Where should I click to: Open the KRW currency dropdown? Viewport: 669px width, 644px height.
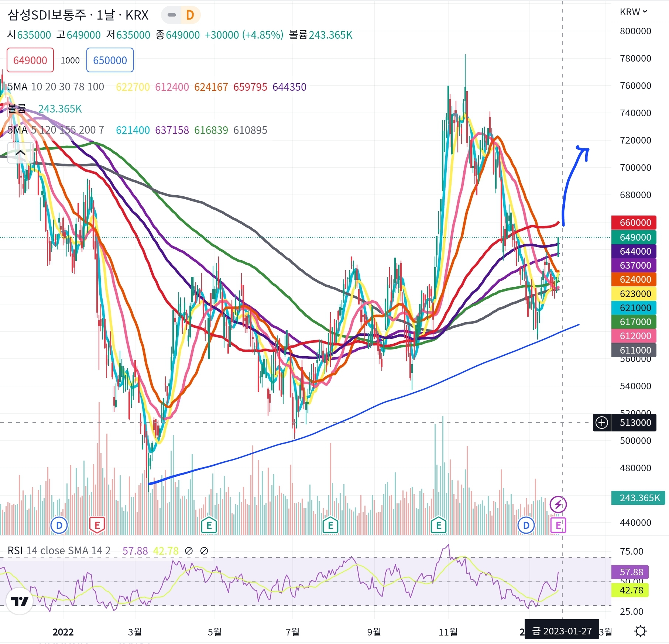coord(633,12)
